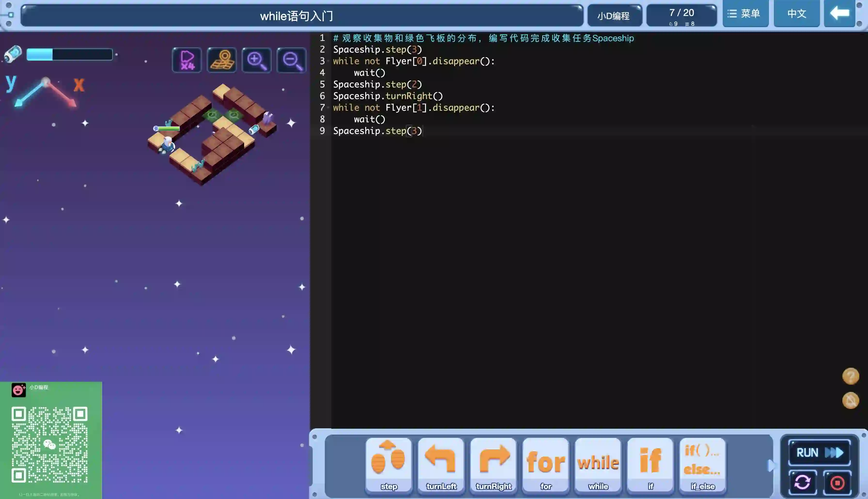Add a for loop block
Screen dimensions: 868x499
pyautogui.click(x=546, y=464)
